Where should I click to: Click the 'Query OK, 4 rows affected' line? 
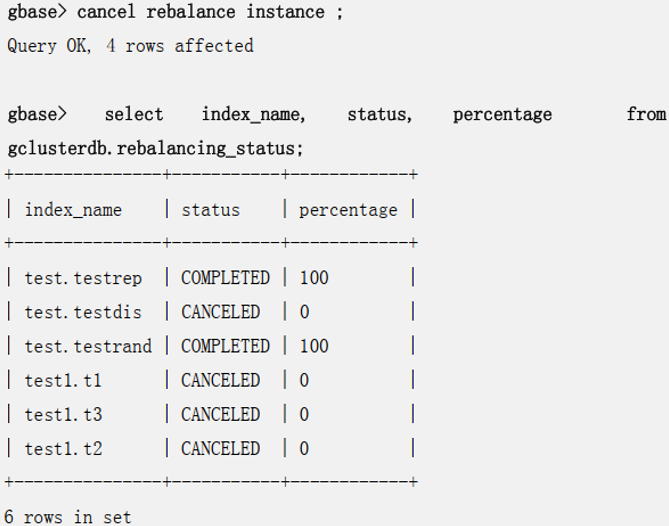130,46
